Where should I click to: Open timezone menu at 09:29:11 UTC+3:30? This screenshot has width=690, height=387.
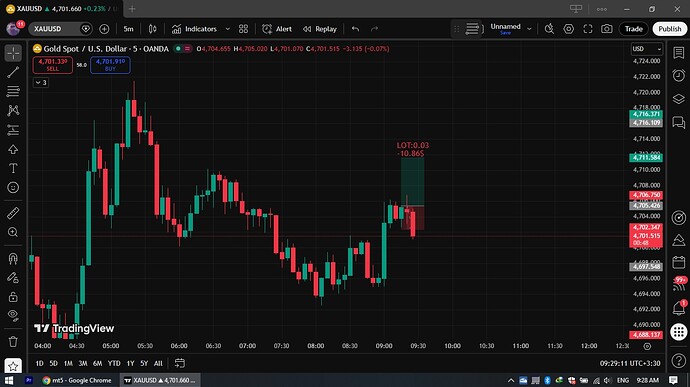630,363
